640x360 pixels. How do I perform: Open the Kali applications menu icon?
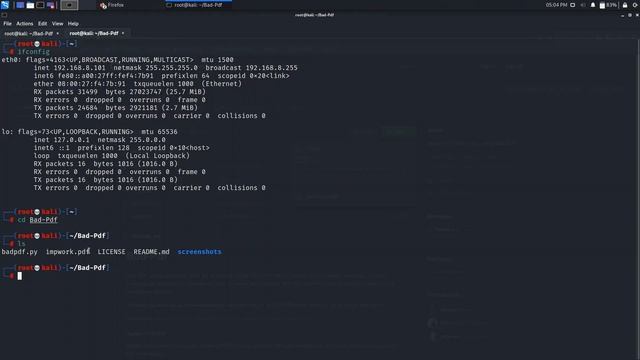[5, 5]
